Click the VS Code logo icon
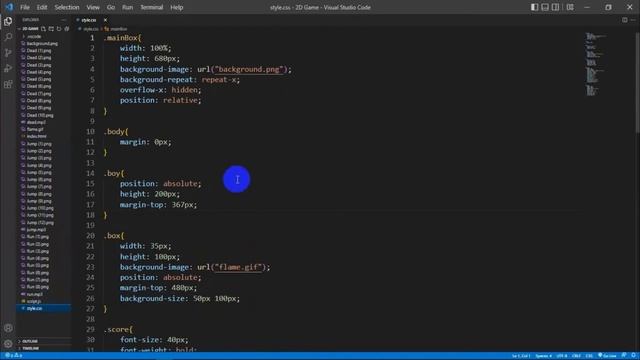Image resolution: width=640 pixels, height=360 pixels. click(x=9, y=7)
